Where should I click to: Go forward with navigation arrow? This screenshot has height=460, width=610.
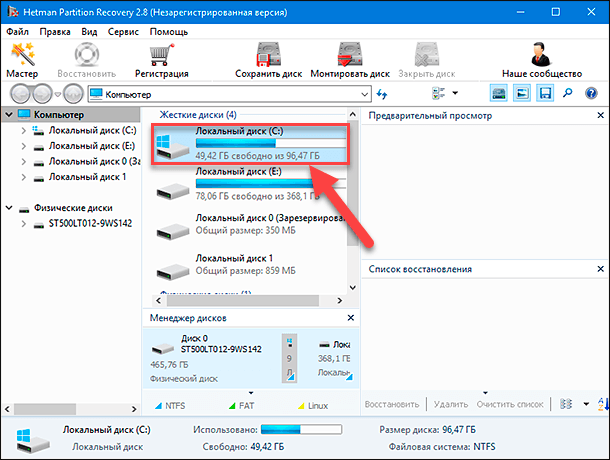pyautogui.click(x=42, y=94)
